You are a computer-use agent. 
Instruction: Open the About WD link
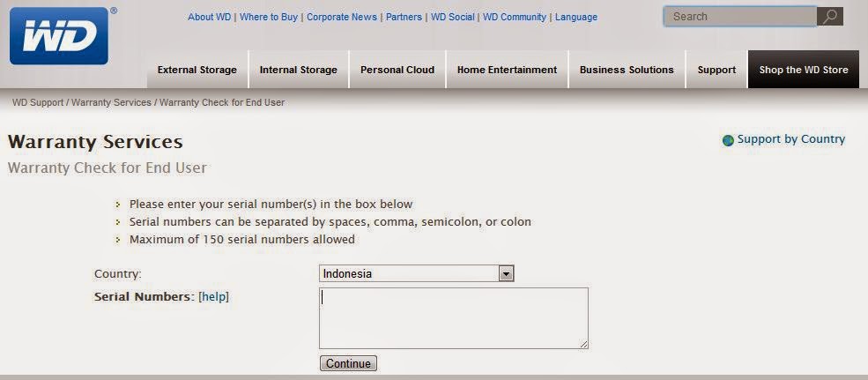[209, 17]
